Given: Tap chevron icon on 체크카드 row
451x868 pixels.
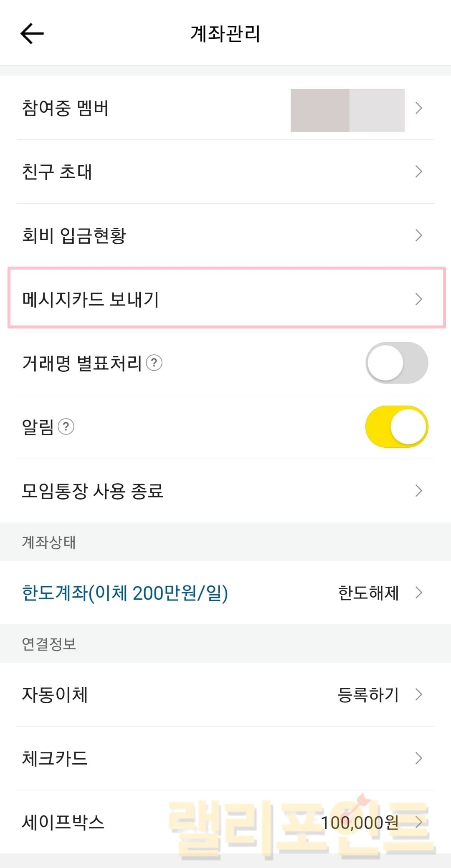Looking at the screenshot, I should tap(419, 758).
